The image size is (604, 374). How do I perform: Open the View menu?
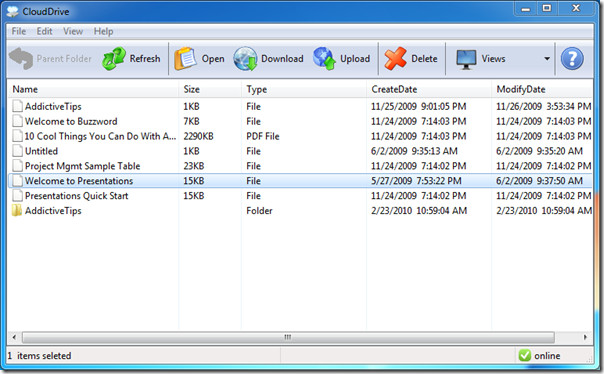tap(73, 31)
